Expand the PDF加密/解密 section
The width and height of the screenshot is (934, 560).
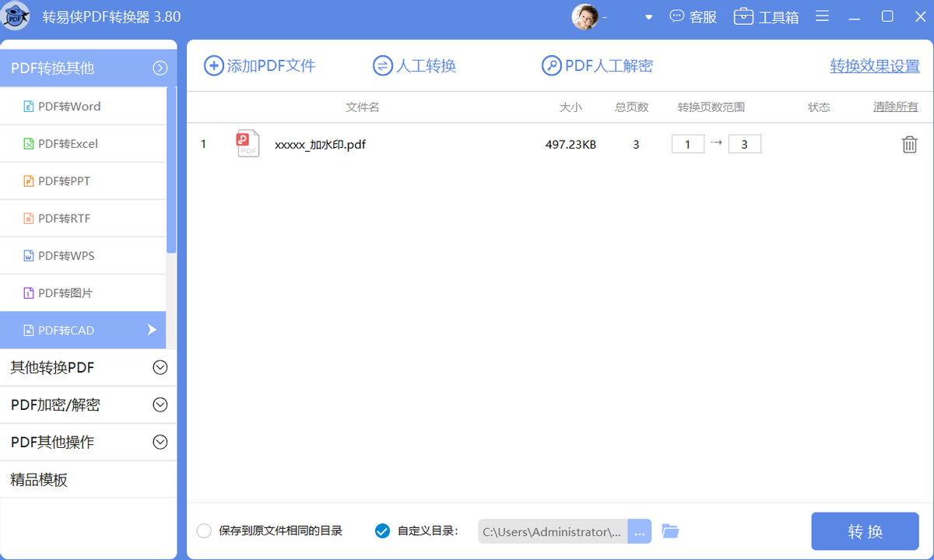(89, 404)
